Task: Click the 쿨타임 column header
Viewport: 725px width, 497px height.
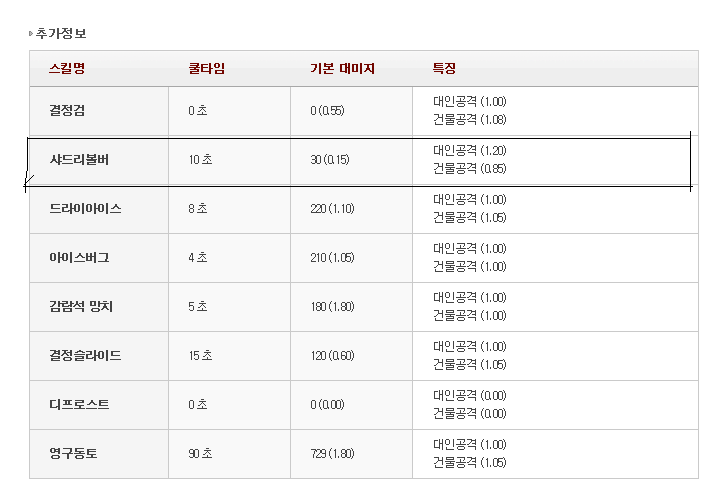Action: (x=207, y=68)
